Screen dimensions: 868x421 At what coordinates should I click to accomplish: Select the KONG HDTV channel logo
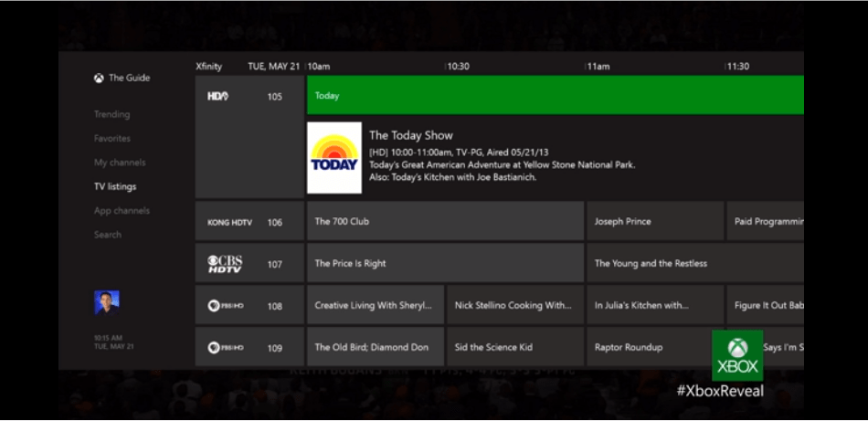click(229, 223)
